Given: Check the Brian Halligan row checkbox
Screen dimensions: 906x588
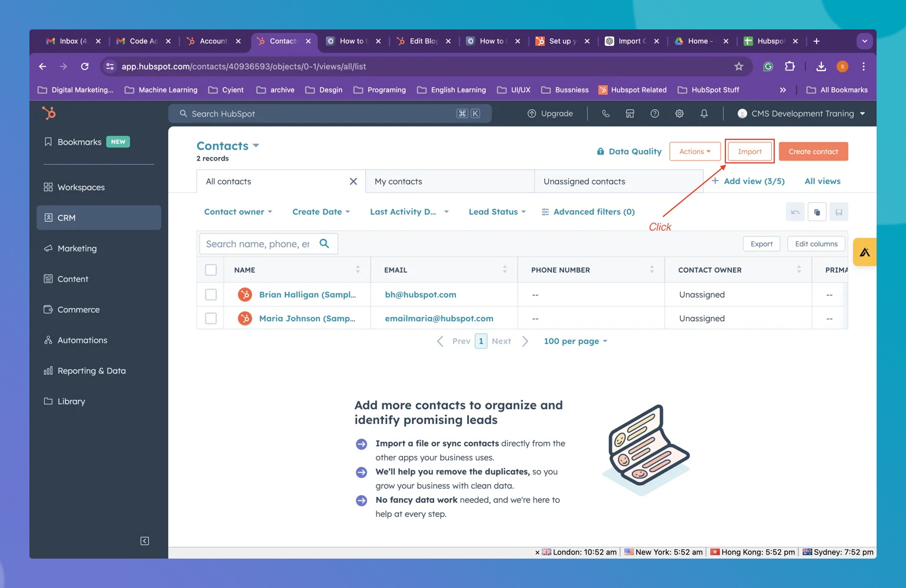Looking at the screenshot, I should click(x=211, y=295).
